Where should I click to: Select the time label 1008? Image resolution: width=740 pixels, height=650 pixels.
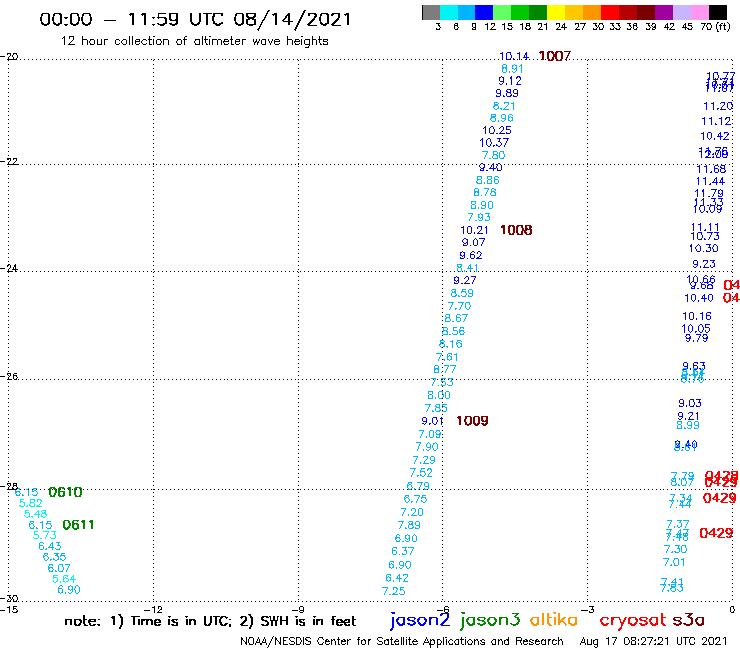click(x=516, y=230)
